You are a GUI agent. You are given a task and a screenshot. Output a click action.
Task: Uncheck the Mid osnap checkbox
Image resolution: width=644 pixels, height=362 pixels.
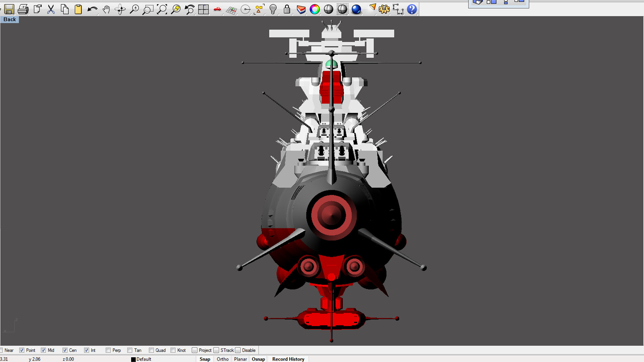point(43,350)
